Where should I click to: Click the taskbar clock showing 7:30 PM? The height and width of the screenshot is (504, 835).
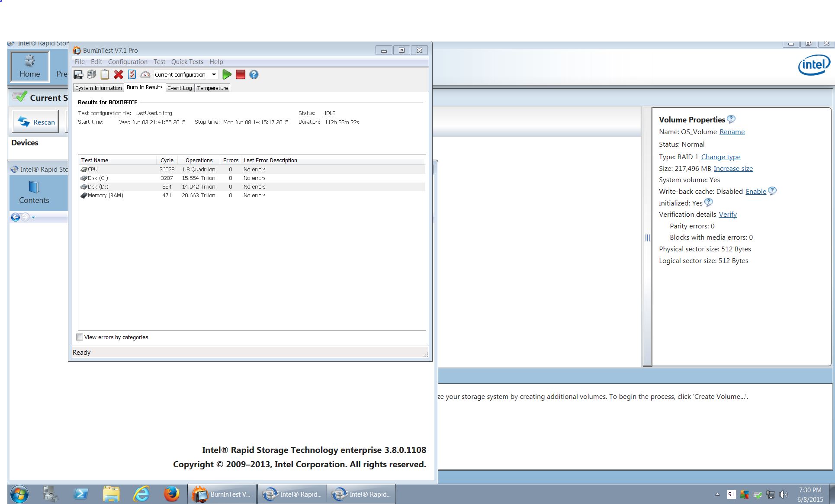(810, 494)
